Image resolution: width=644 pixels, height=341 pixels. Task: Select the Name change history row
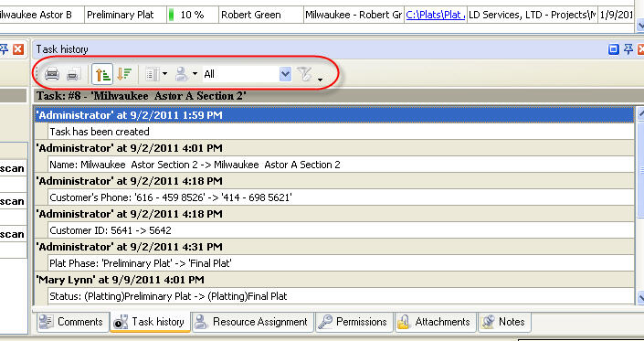tap(341, 165)
